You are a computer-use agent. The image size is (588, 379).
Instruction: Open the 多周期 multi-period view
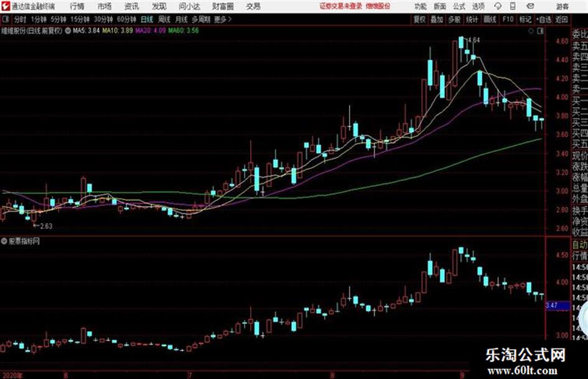201,19
